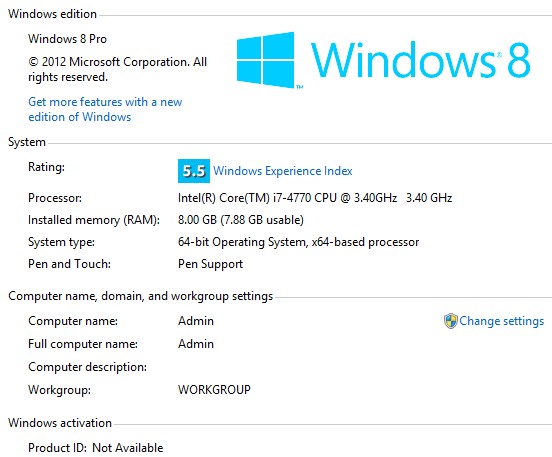Open Get more features with a new edition link

pos(105,109)
